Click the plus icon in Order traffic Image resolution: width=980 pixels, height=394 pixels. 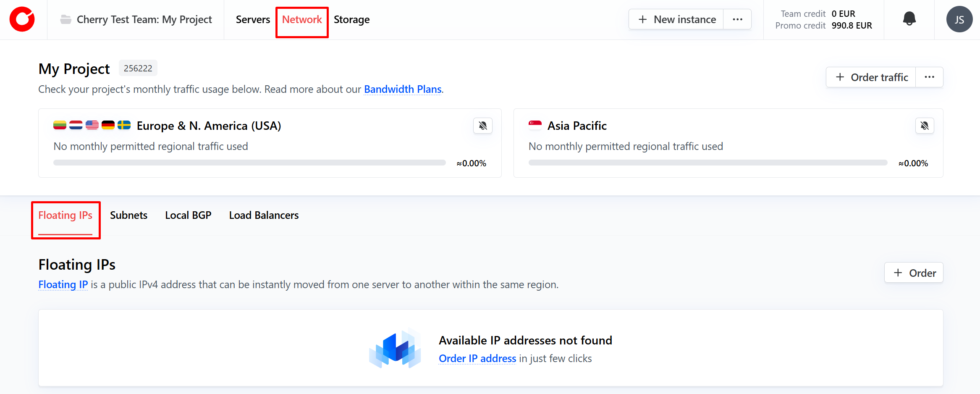(840, 77)
